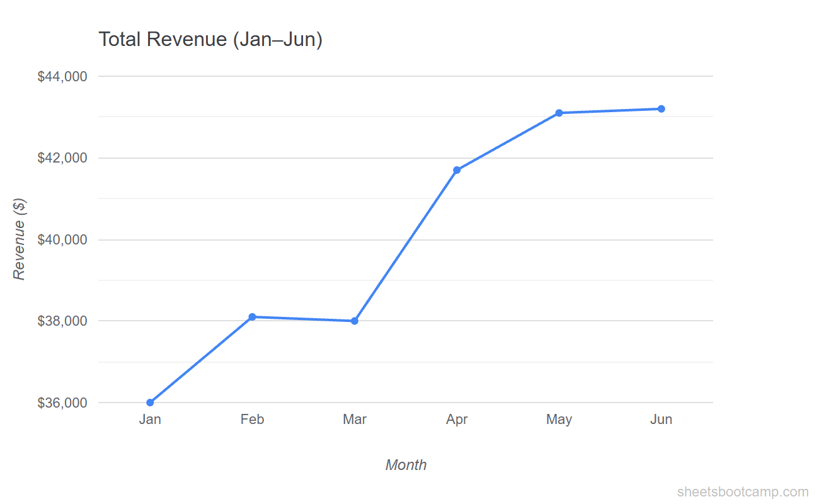Select the $36,000 axis label

62,401
